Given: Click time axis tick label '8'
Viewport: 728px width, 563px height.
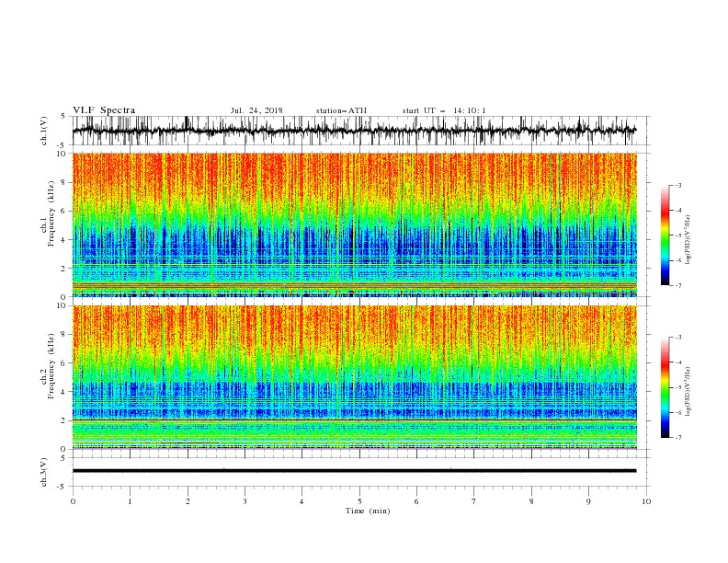Looking at the screenshot, I should point(531,501).
